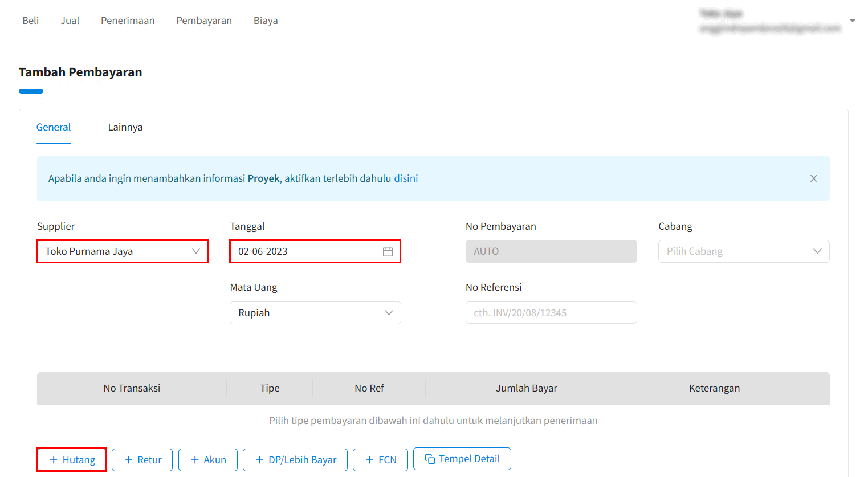The width and height of the screenshot is (868, 477).
Task: Switch to the Lainnya tab
Action: click(125, 127)
